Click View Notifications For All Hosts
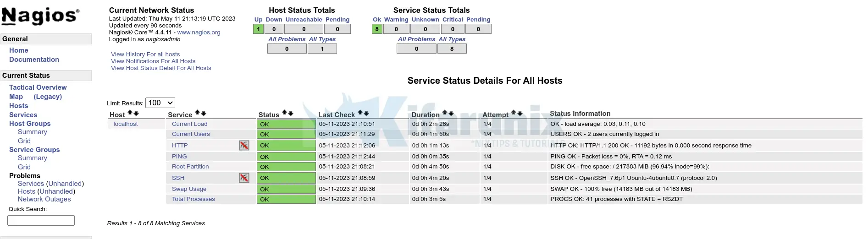This screenshot has width=868, height=239. coord(153,61)
